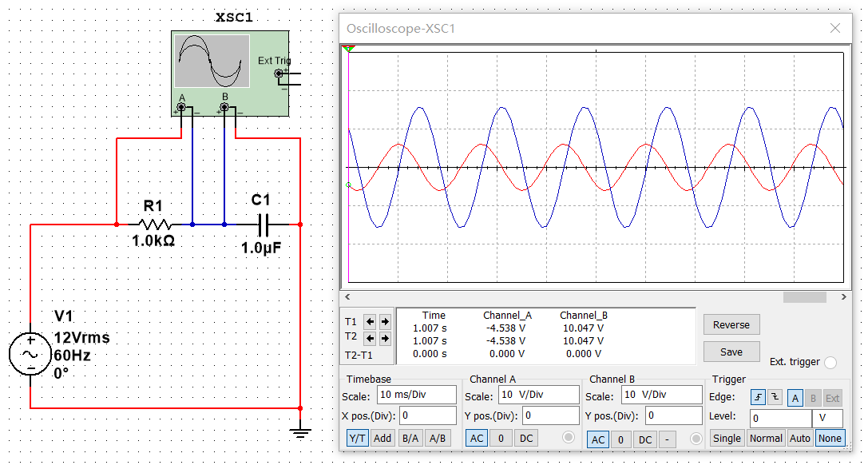868x469 pixels.
Task: Select trigger source A
Action: (795, 398)
